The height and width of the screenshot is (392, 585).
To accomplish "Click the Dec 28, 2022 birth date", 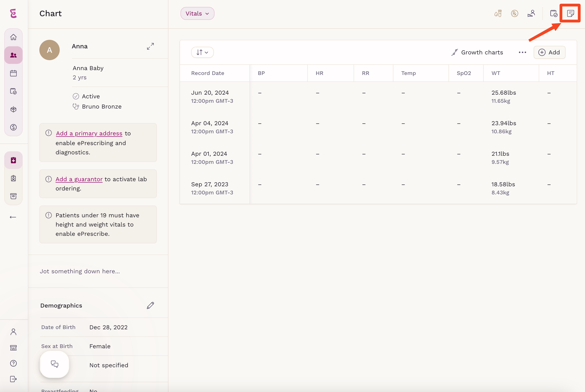I will tap(109, 327).
